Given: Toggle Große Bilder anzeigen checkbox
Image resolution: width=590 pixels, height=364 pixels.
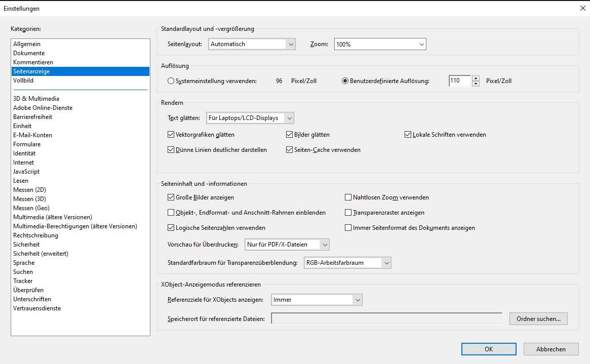Looking at the screenshot, I should pos(171,197).
